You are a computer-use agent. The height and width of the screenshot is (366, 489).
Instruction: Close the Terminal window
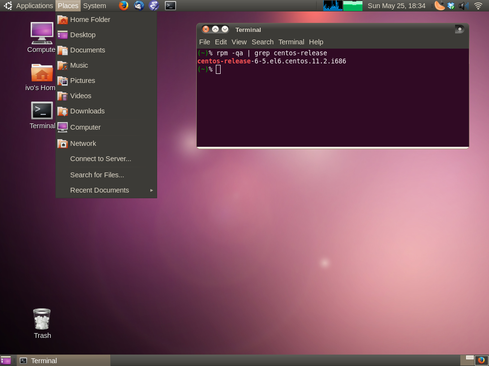coord(206,29)
